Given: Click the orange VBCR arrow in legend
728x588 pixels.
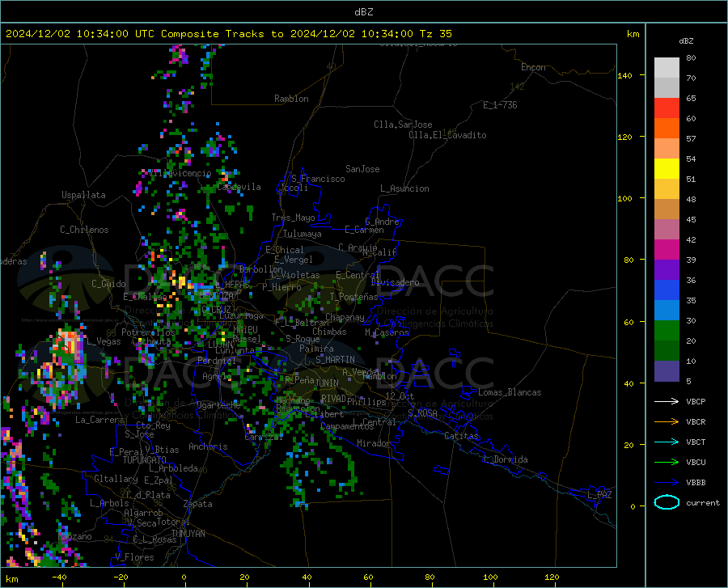Looking at the screenshot, I should coord(667,422).
